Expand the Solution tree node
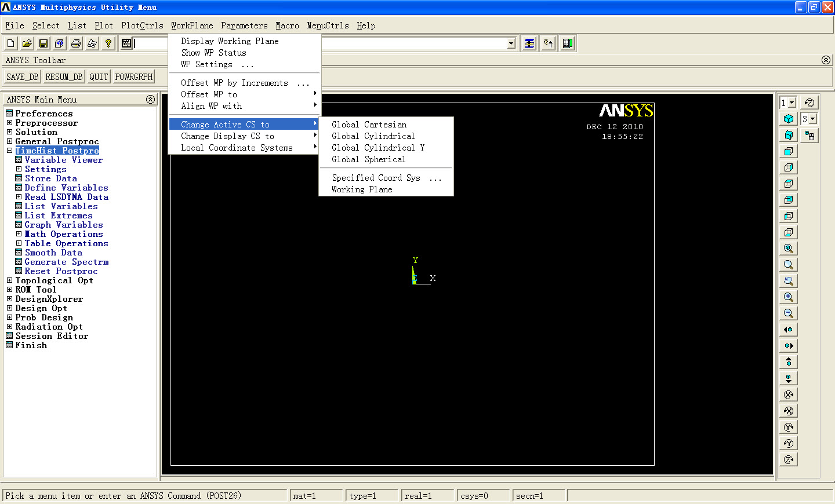 tap(9, 132)
